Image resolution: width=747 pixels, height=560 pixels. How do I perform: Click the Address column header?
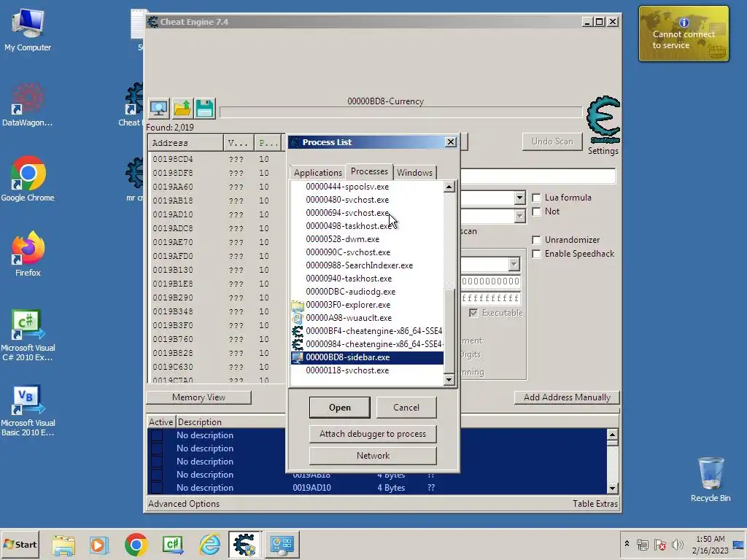(186, 143)
